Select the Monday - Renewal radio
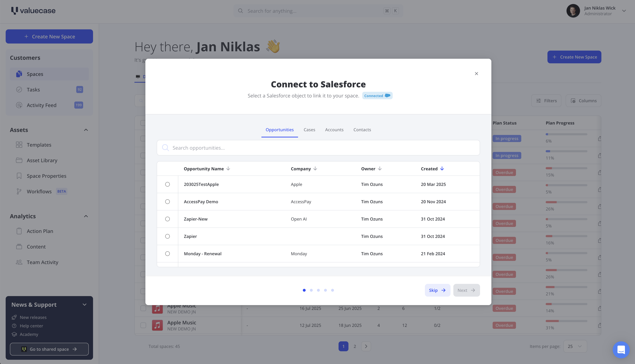The image size is (635, 364). coord(168,254)
